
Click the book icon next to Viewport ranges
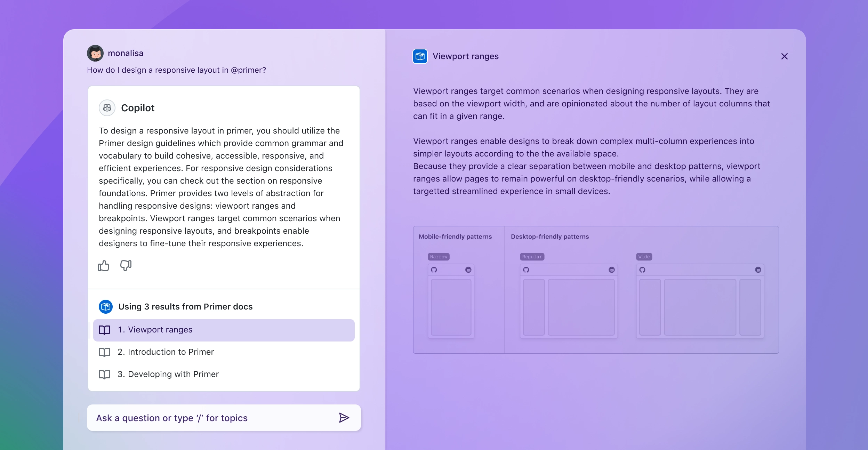click(105, 329)
